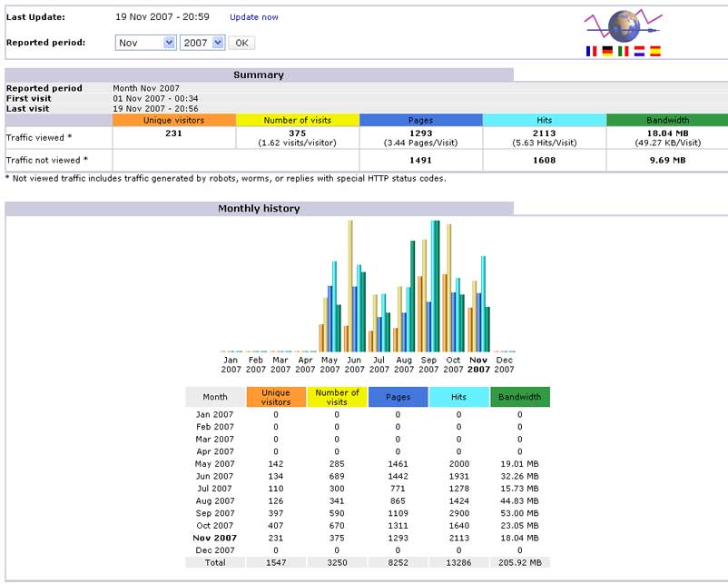
Task: Click the cyan Hits column header in history table
Action: [x=458, y=397]
